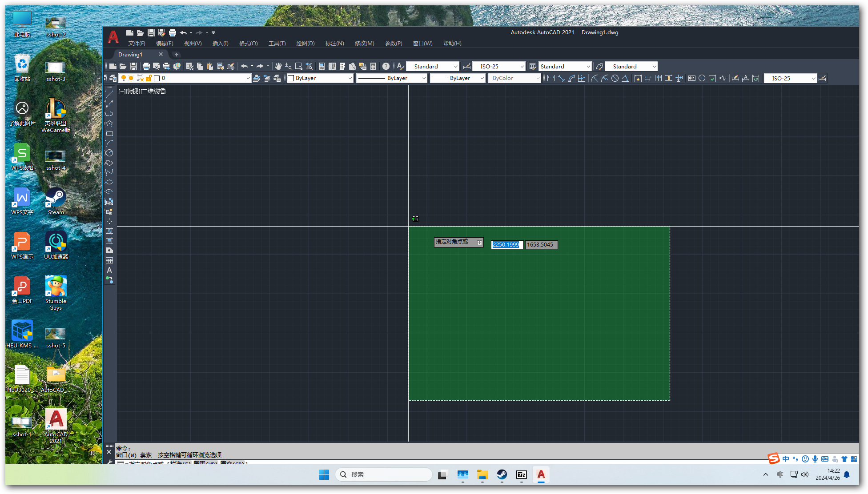Viewport: 868px width, 494px height.
Task: Select the Circle draw tool
Action: pyautogui.click(x=109, y=153)
